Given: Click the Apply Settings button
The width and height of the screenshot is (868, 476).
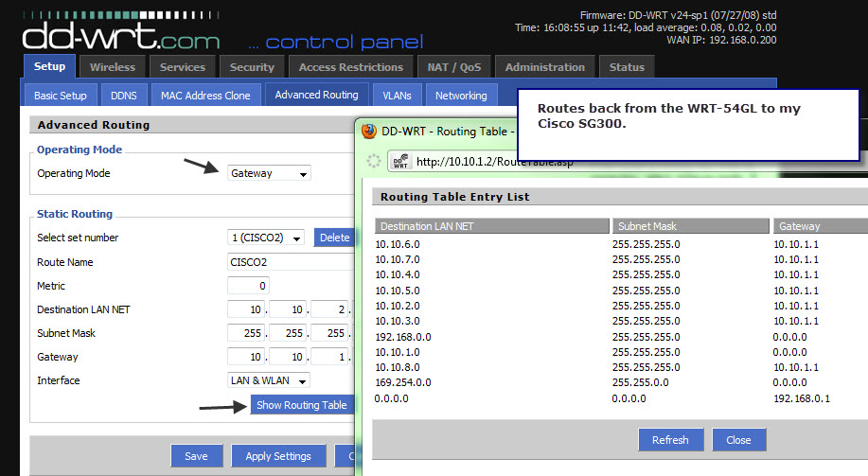Looking at the screenshot, I should 278,456.
